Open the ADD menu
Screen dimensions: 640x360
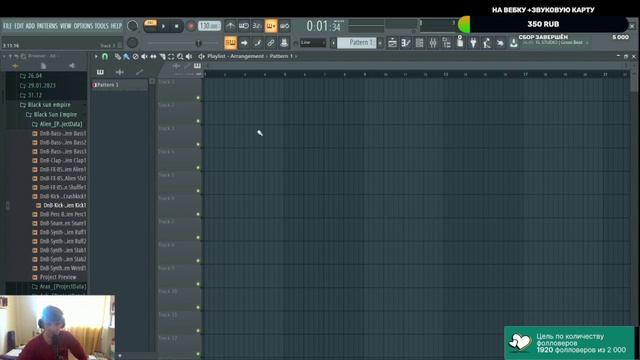tap(30, 26)
